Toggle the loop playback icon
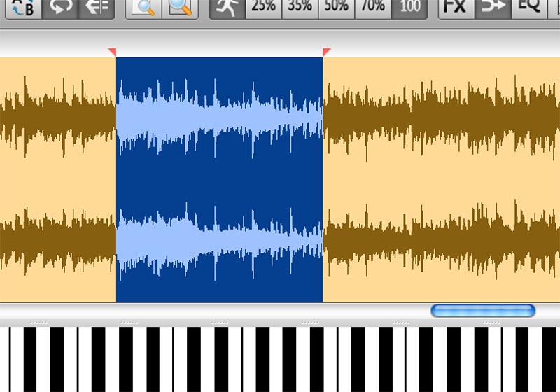 tap(60, 8)
